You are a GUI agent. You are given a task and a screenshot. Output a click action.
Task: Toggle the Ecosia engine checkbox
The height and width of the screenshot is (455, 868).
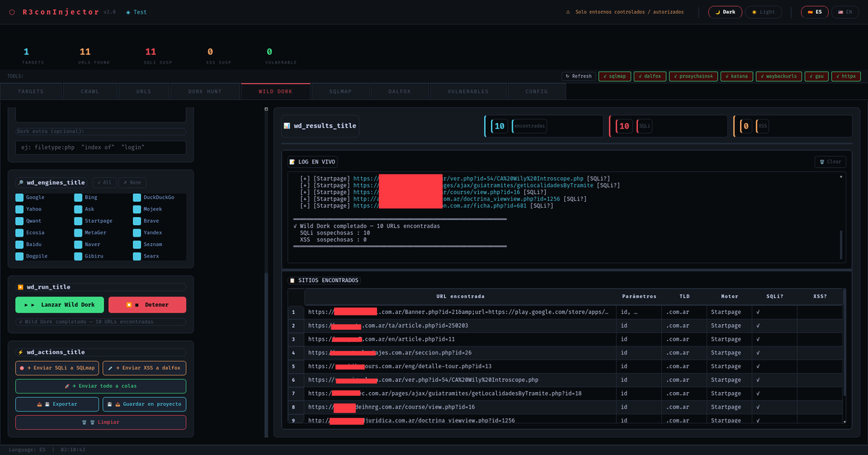point(20,233)
